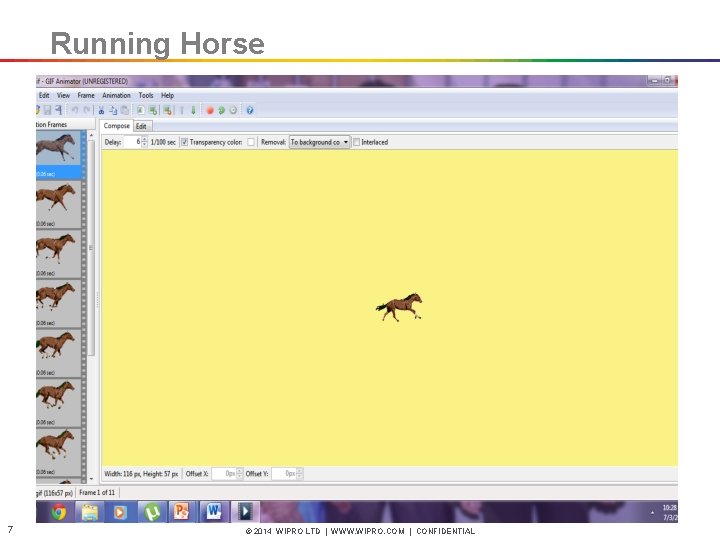Click the frames panel vertical scrollbar thumb
This screenshot has width=720, height=540.
[91, 248]
